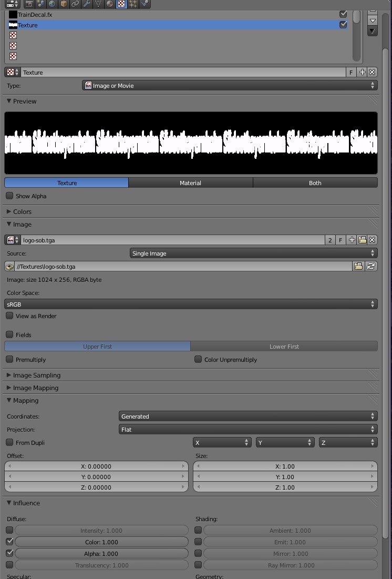Switch preview to Material
This screenshot has height=579, width=392.
tap(190, 183)
